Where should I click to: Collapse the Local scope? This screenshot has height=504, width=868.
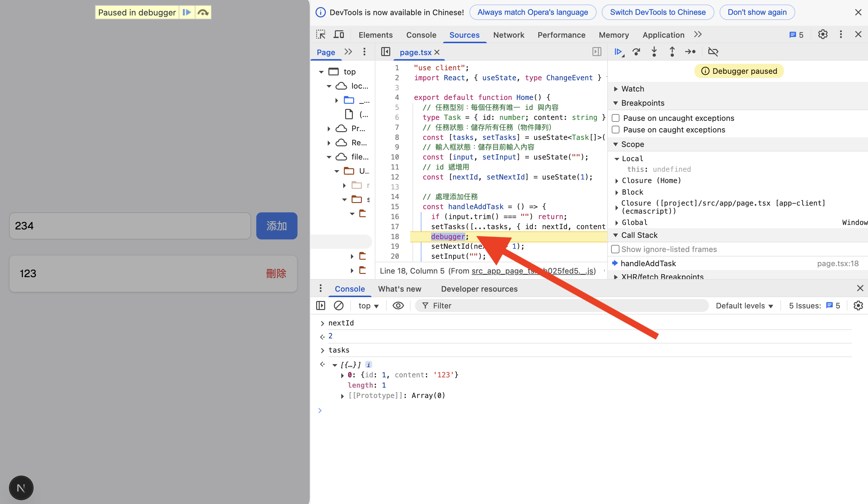(617, 159)
